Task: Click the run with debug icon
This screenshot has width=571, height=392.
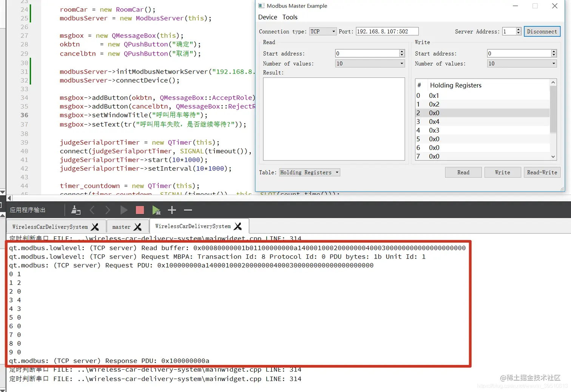Action: [x=156, y=210]
